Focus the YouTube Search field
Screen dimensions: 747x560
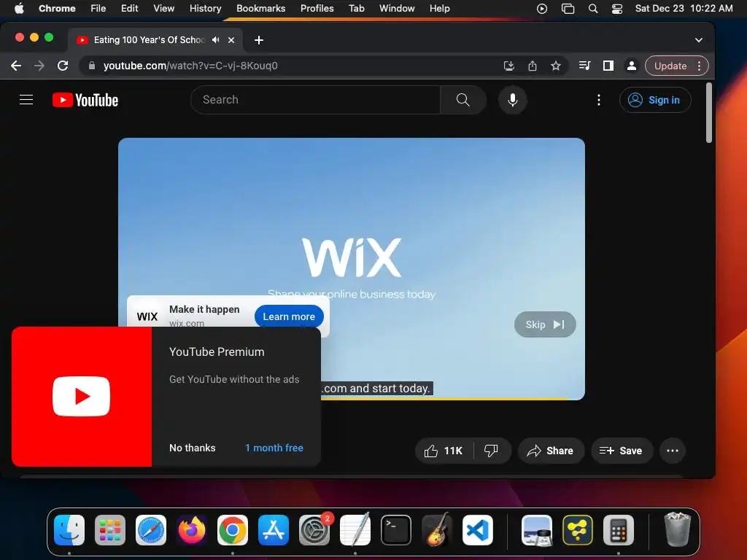click(315, 99)
